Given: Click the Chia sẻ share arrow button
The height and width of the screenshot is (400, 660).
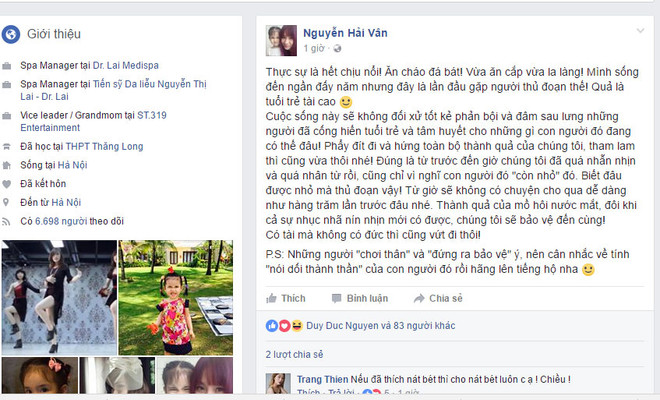Looking at the screenshot, I should click(x=438, y=299).
